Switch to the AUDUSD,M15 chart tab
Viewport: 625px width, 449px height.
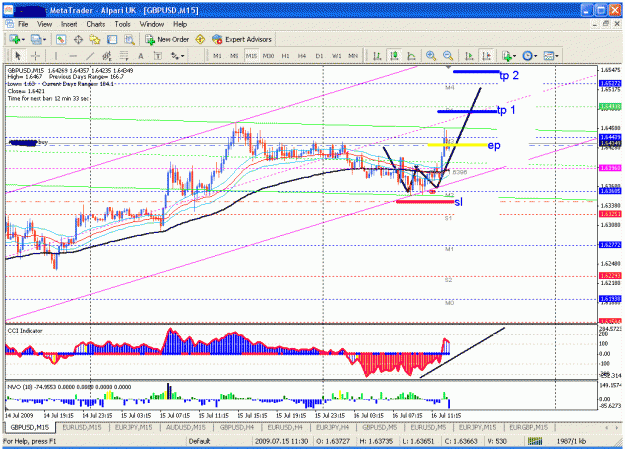[x=185, y=427]
